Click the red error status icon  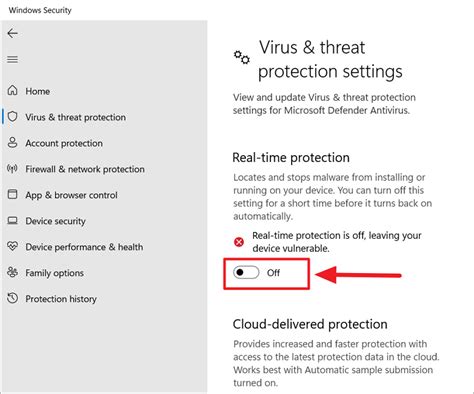click(x=239, y=242)
